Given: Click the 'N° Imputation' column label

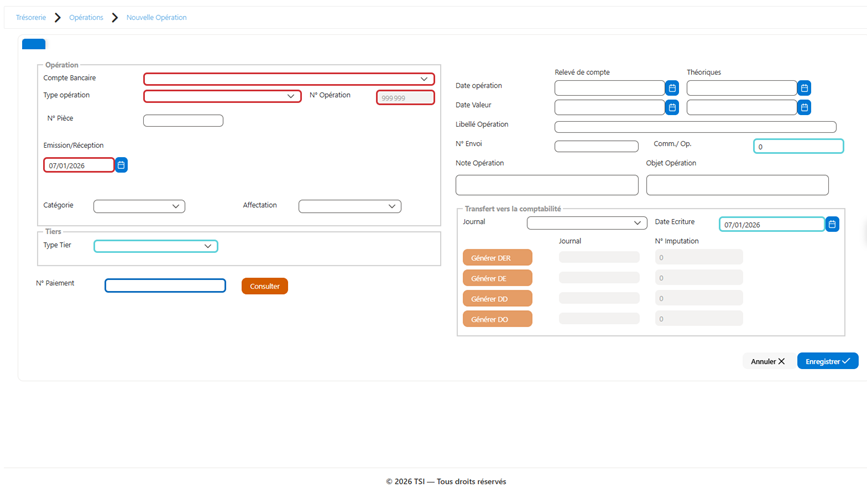Looking at the screenshot, I should [x=676, y=241].
